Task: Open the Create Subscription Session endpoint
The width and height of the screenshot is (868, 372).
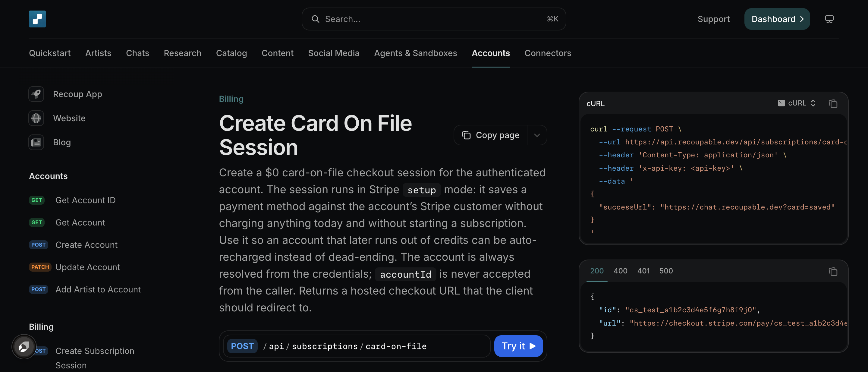Action: click(95, 358)
